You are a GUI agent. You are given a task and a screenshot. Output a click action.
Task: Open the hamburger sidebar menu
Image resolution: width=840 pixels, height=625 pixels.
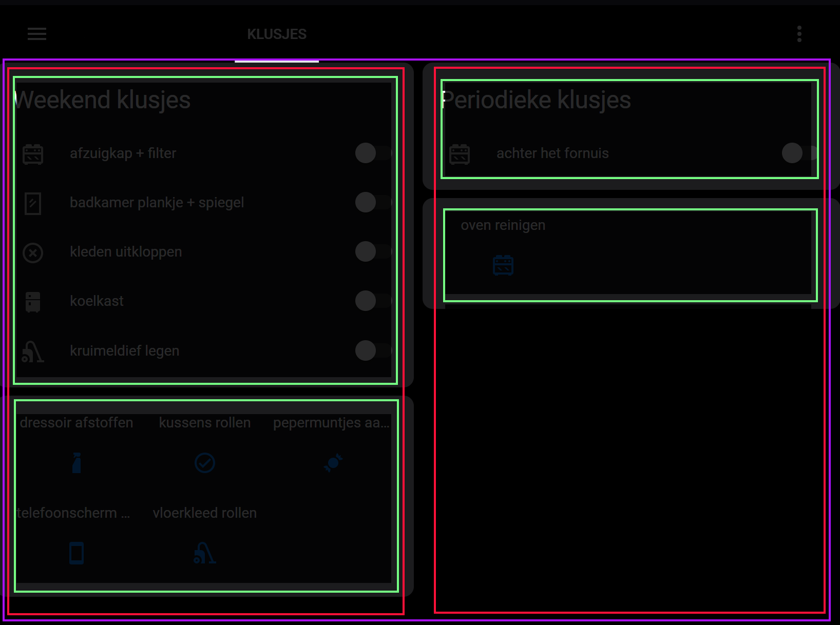37,34
